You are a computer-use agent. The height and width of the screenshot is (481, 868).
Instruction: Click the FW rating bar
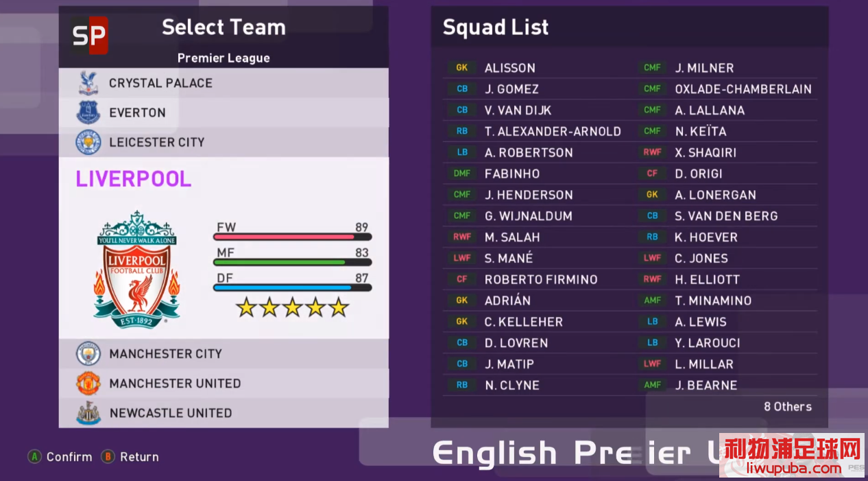[293, 236]
